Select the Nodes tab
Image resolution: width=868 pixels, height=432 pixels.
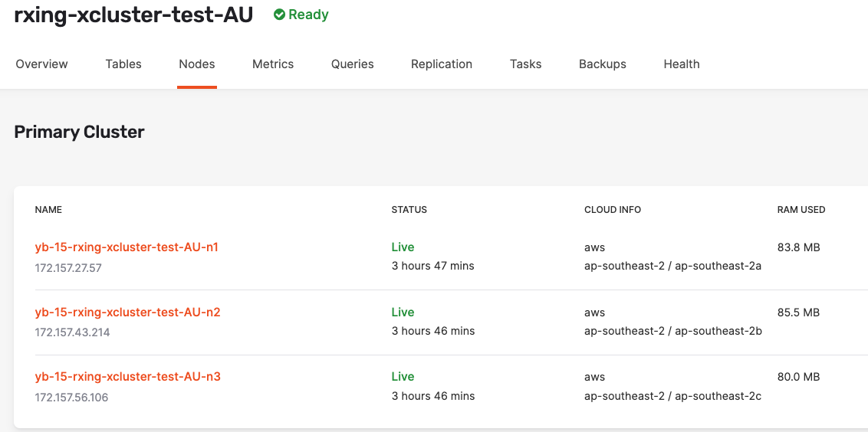pyautogui.click(x=197, y=64)
